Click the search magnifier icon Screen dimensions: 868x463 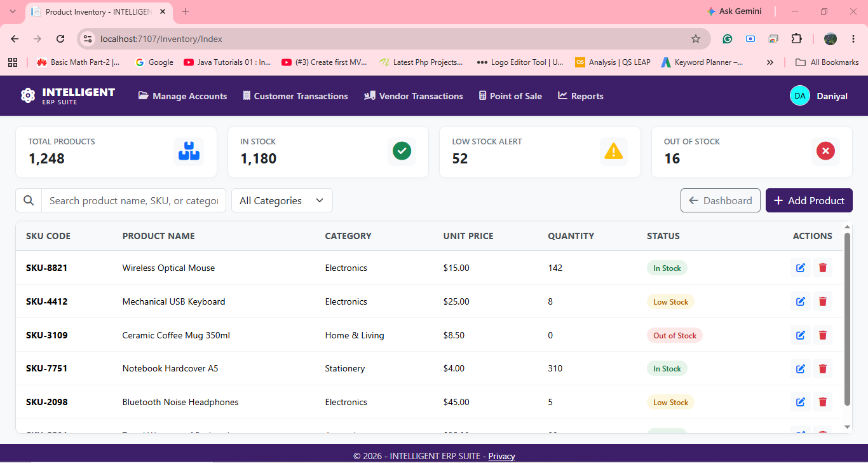click(29, 200)
